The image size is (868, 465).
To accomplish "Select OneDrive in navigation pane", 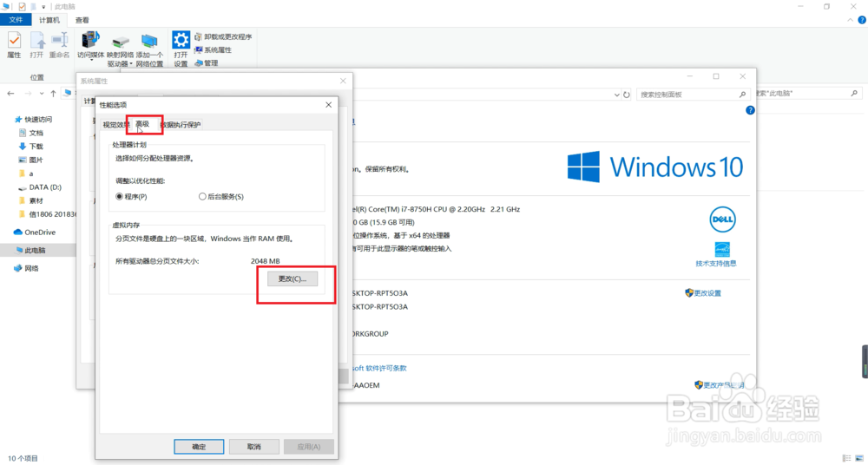I will [x=35, y=232].
